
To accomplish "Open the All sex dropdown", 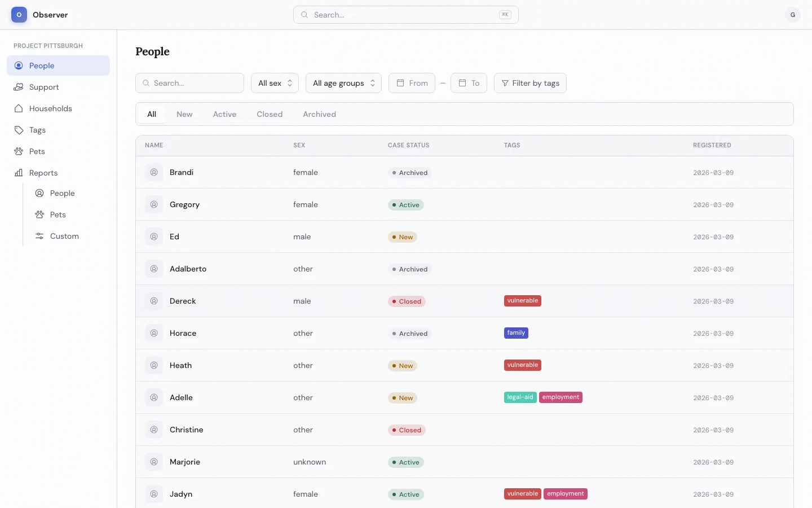I will coord(275,83).
